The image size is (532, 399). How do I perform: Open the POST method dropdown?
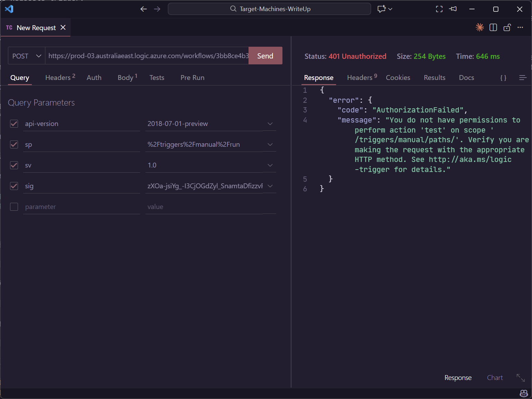pos(27,56)
